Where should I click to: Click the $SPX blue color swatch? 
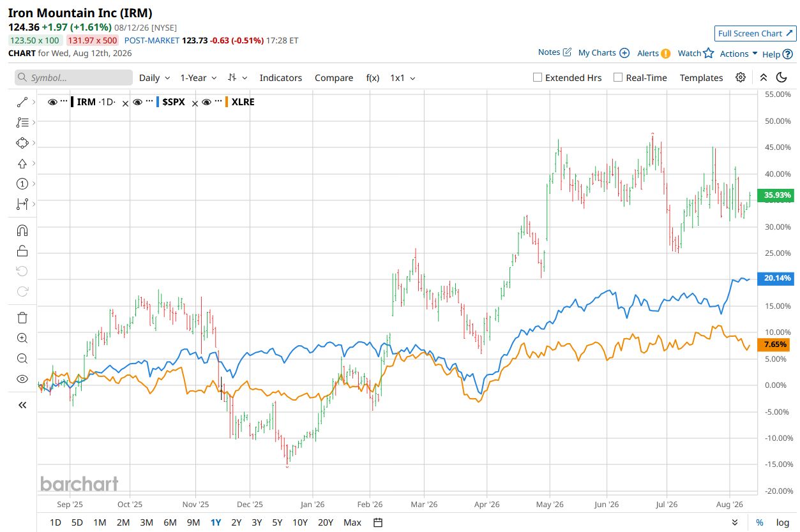(158, 102)
